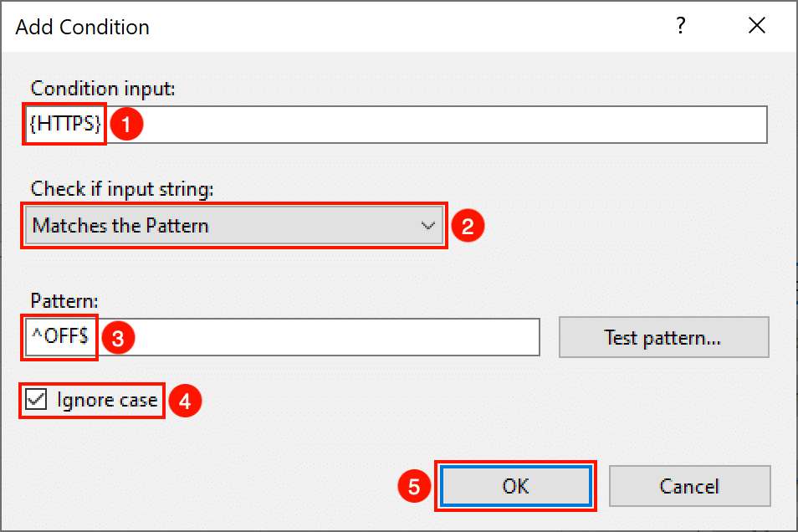Click the chevron arrow on the combo box
Viewport: 798px width, 532px height.
click(x=428, y=226)
